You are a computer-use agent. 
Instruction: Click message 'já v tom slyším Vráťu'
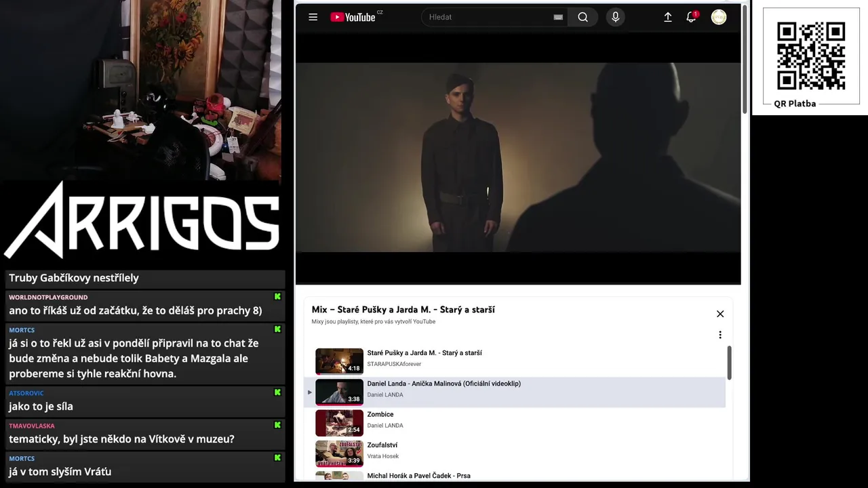tap(60, 472)
